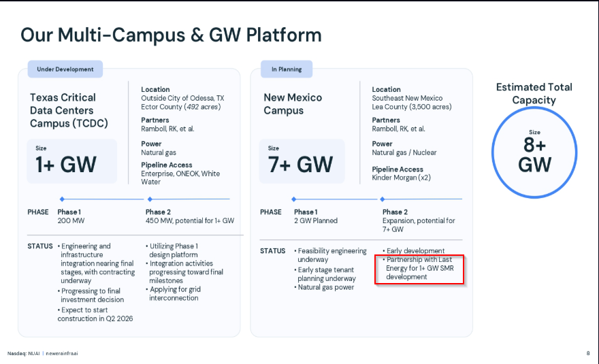
Task: Click the '8+ GW' total capacity circle
Action: [534, 152]
